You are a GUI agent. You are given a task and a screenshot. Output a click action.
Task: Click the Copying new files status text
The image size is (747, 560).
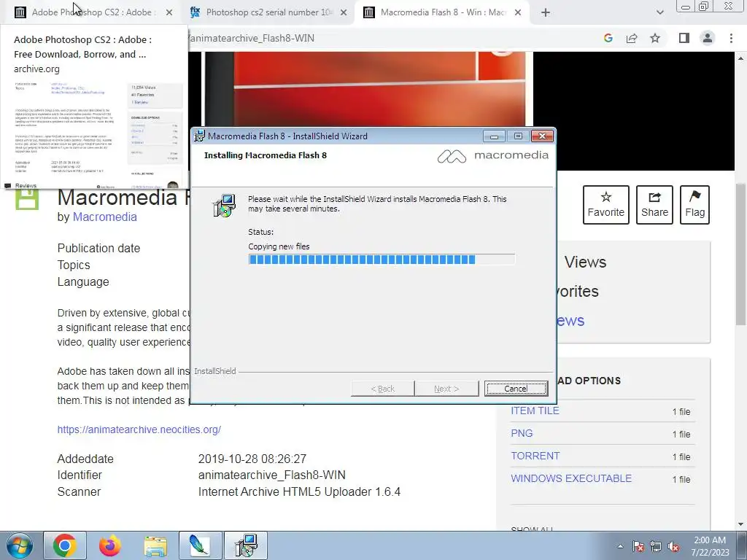279,246
